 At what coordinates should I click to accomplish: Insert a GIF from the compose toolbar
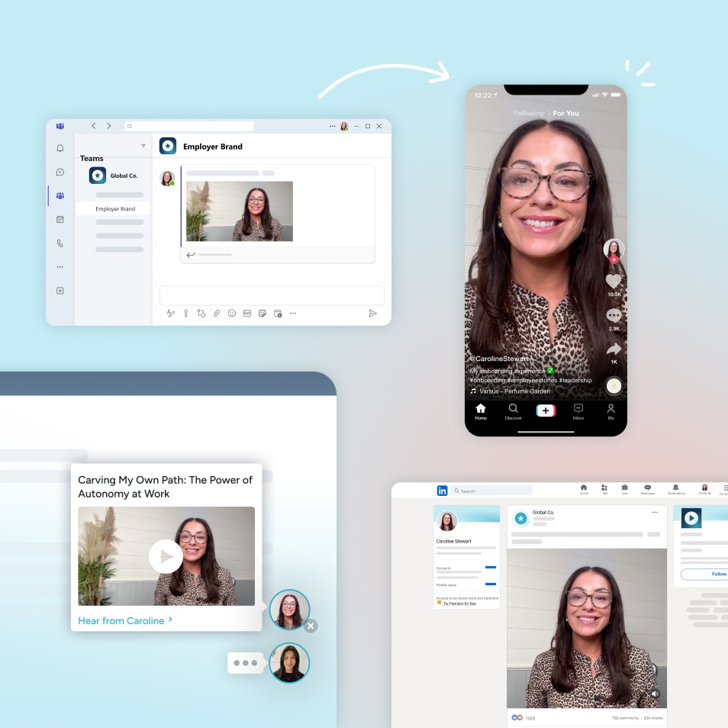[x=247, y=313]
